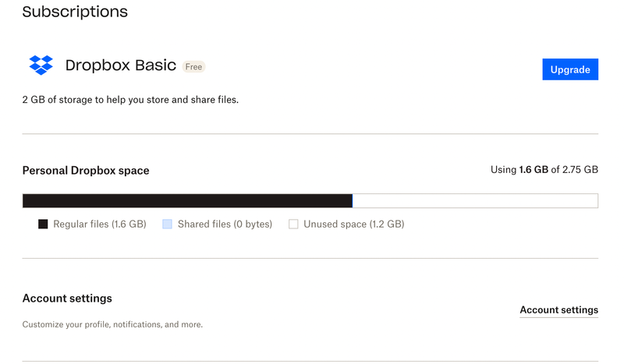Click the '2 GB of storage' description text
The width and height of the screenshot is (624, 364).
(x=130, y=100)
